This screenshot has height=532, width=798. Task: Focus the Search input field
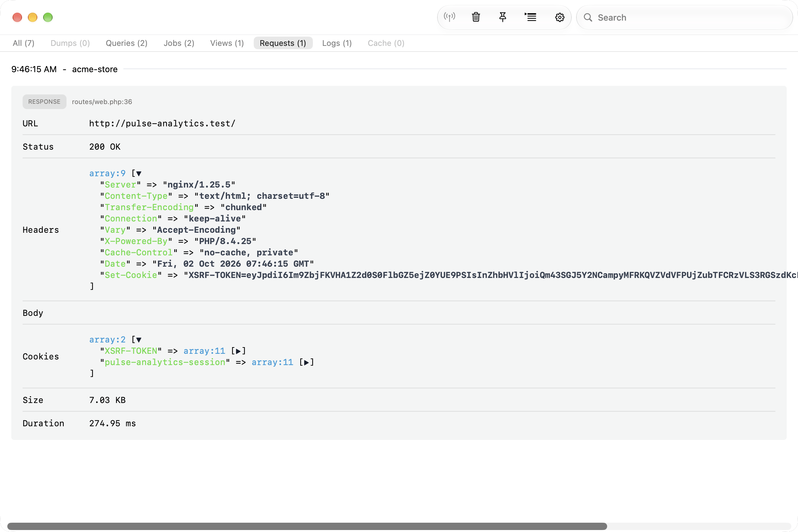tap(684, 17)
